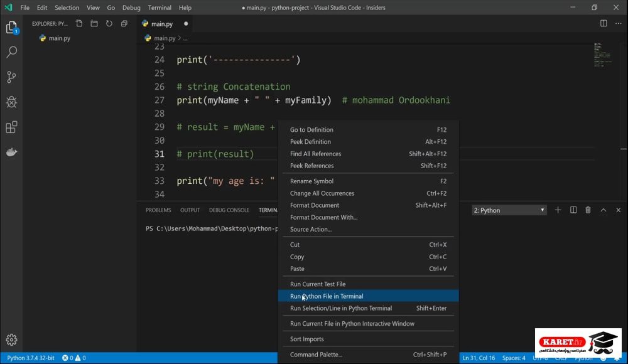
Task: Choose Change All Occurrences
Action: click(368, 193)
